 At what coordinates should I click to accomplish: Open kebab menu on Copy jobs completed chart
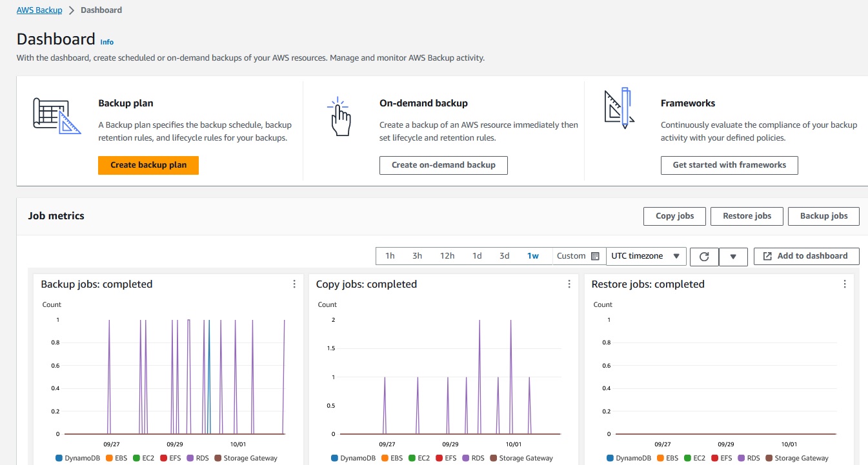coord(569,284)
